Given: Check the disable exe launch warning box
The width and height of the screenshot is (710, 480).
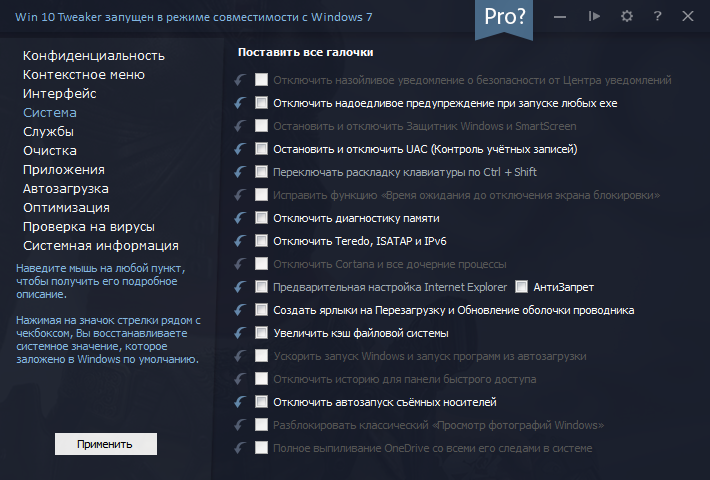Looking at the screenshot, I should pos(261,103).
